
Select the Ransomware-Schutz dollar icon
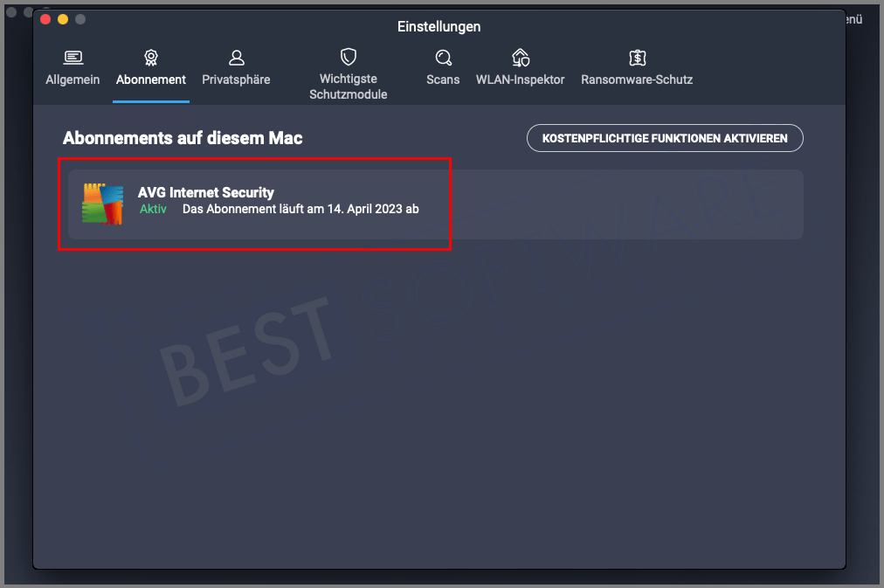click(x=637, y=56)
